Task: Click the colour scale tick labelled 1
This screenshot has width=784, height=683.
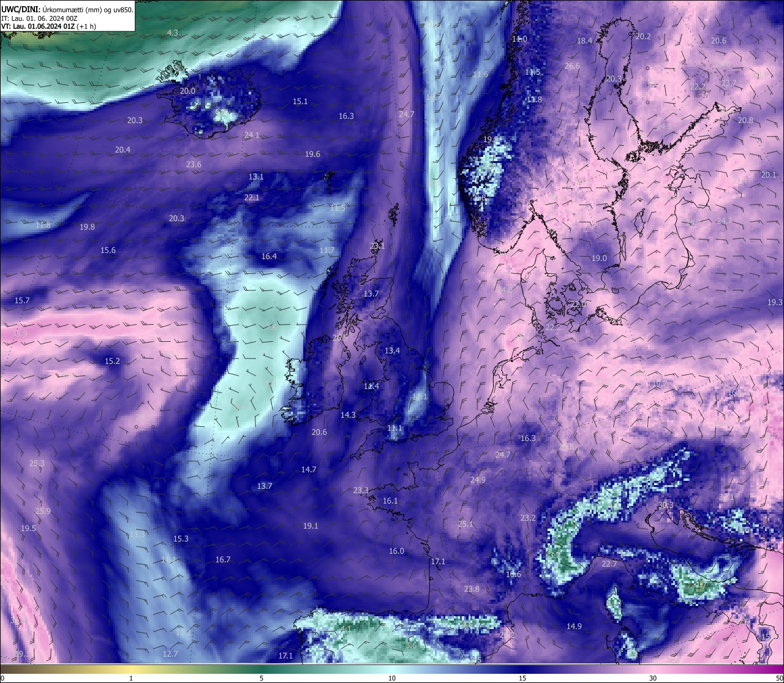Action: pos(131,678)
